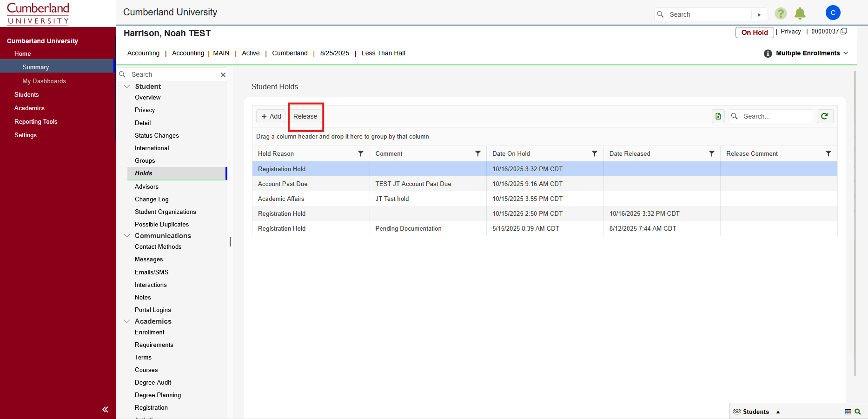Viewport: 868px width, 419px height.
Task: Select Holds in the Student tree
Action: point(177,173)
